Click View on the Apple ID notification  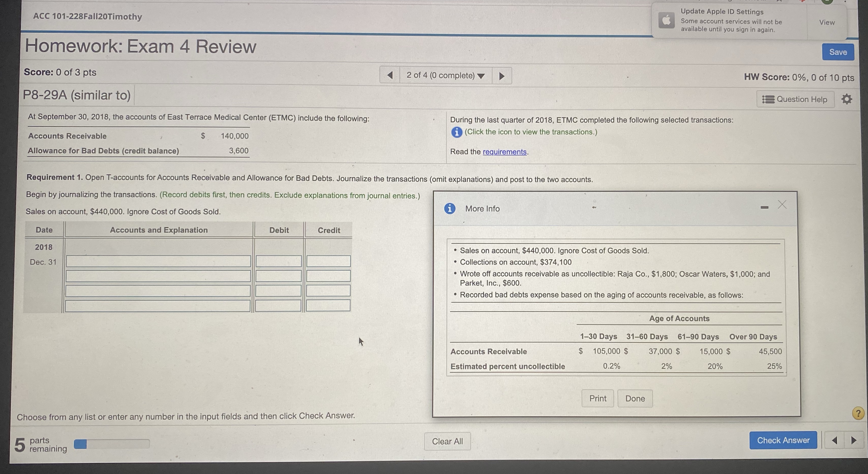827,22
